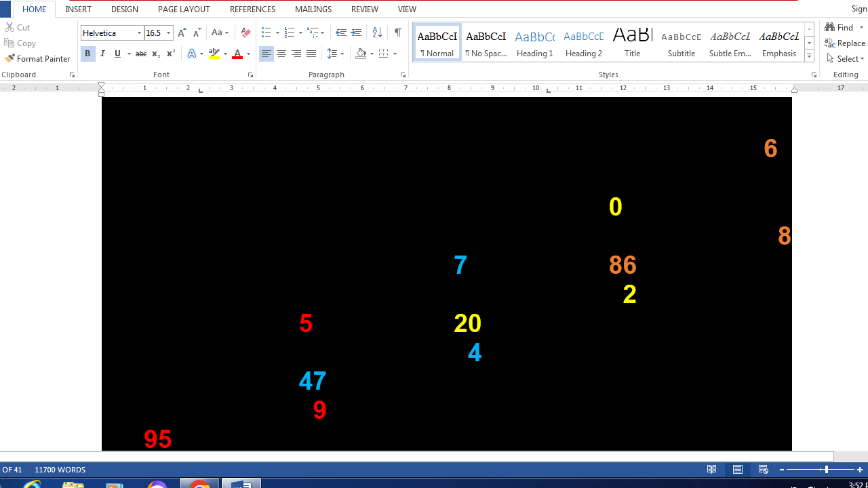The height and width of the screenshot is (488, 868).
Task: Apply bullets list
Action: (x=266, y=33)
